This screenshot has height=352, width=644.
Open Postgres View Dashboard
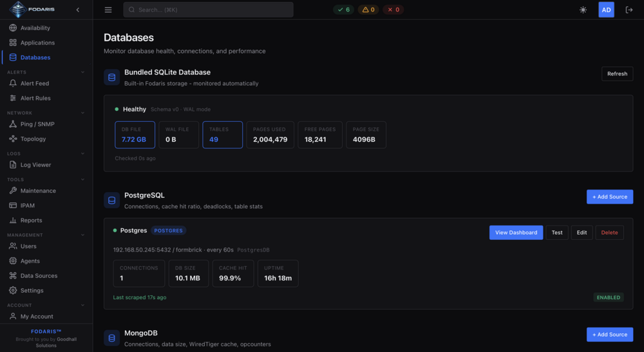[516, 233]
